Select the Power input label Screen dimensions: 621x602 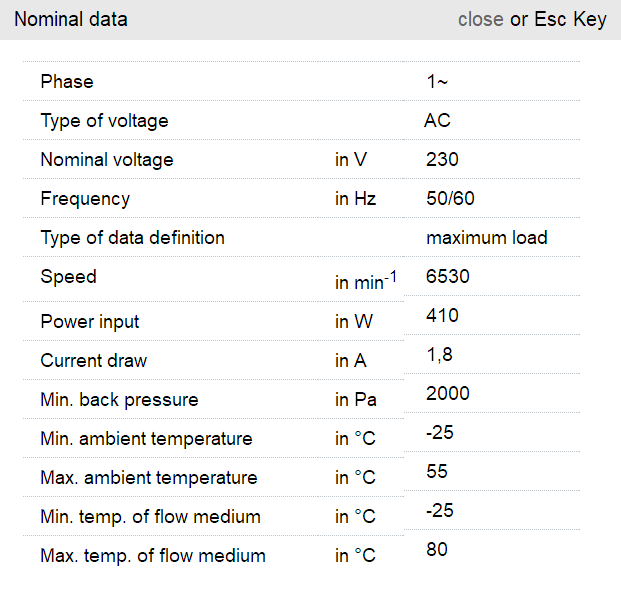pyautogui.click(x=90, y=322)
